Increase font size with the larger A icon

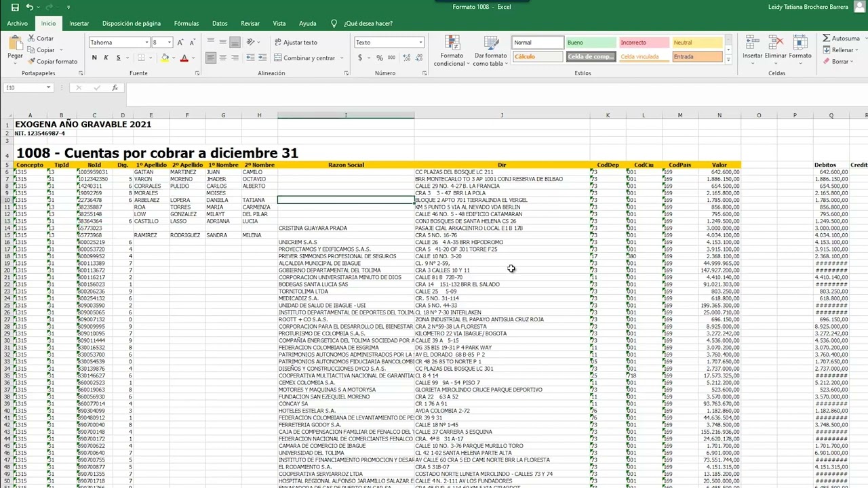(182, 42)
